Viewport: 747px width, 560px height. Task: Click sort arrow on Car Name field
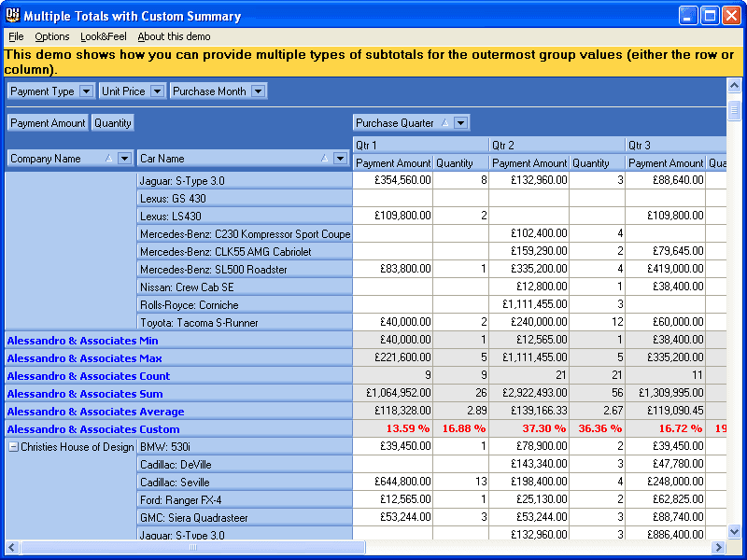pos(324,159)
